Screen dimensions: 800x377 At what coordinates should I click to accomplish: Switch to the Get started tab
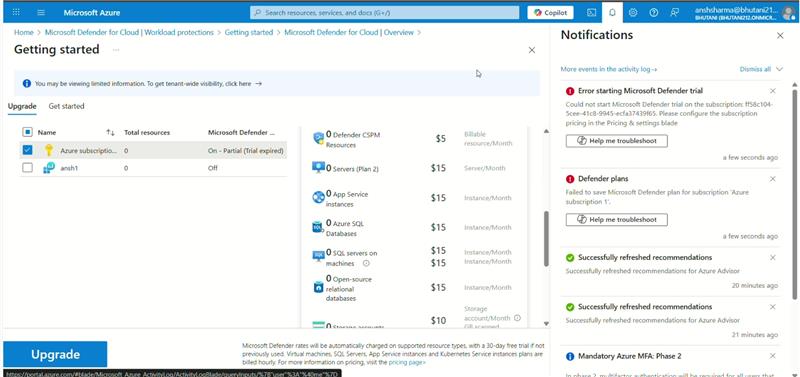(x=66, y=106)
